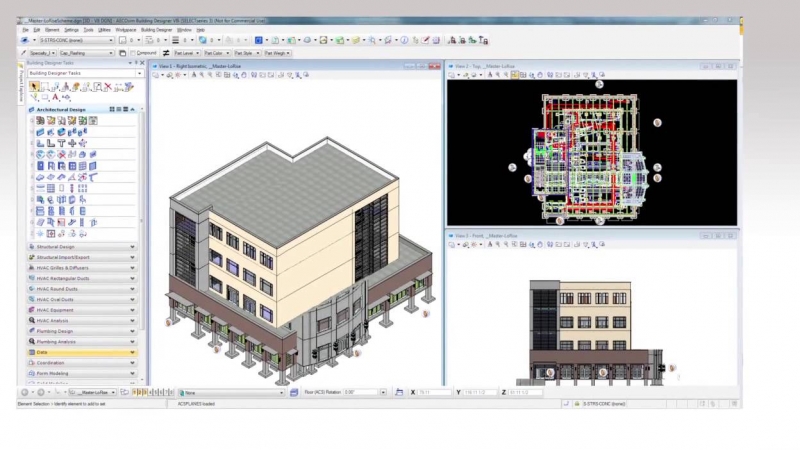
Task: Click the blue square icon in main toolbar
Action: coord(258,40)
